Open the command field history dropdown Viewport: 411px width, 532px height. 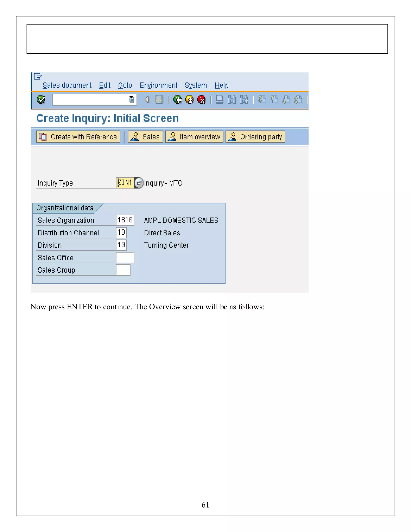pos(132,99)
